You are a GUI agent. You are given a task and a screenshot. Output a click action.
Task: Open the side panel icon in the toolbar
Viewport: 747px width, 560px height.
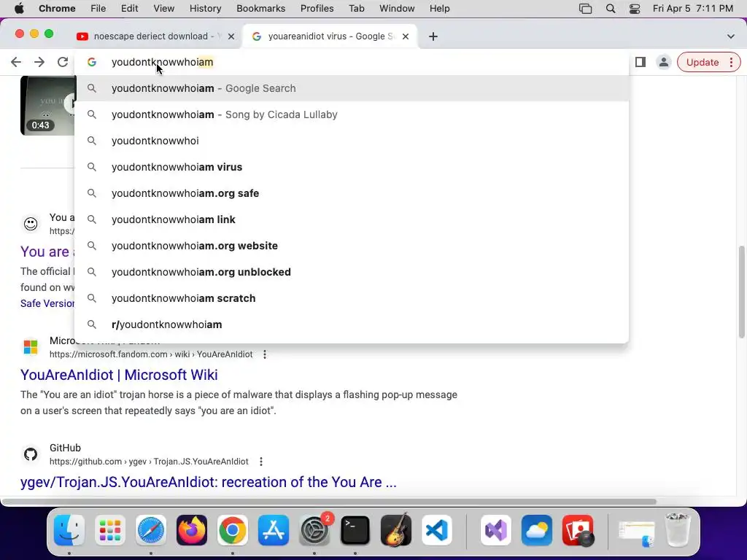(x=640, y=62)
